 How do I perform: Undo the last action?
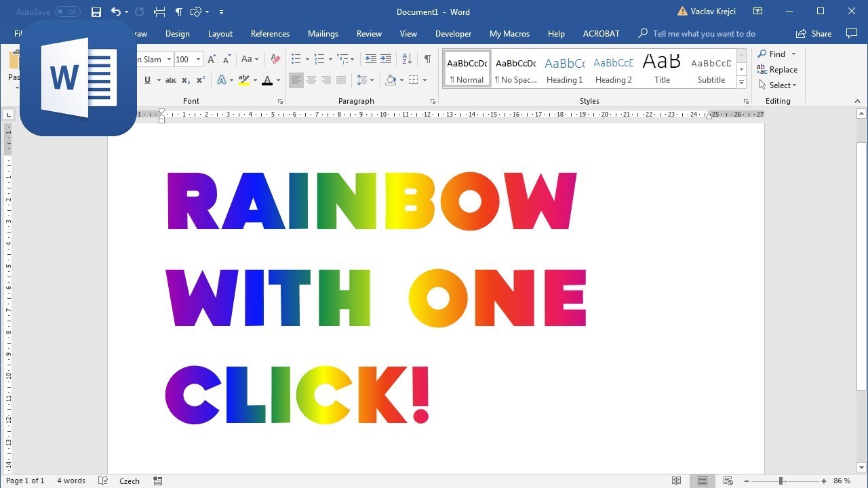pyautogui.click(x=115, y=12)
